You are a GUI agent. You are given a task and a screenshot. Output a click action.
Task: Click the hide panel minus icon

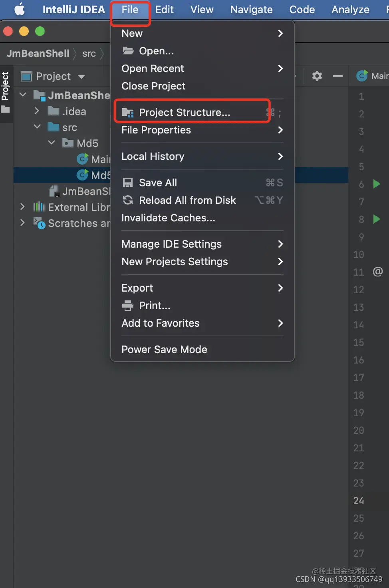tap(338, 76)
